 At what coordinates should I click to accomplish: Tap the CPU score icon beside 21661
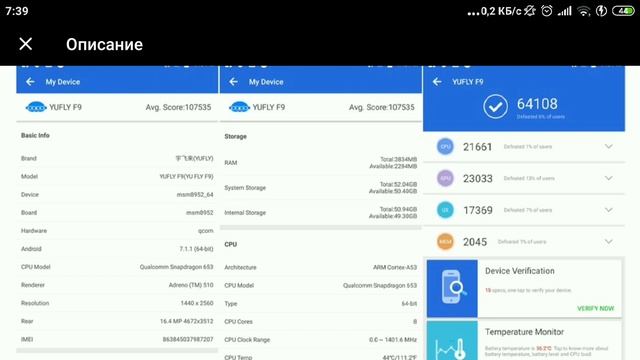(445, 147)
